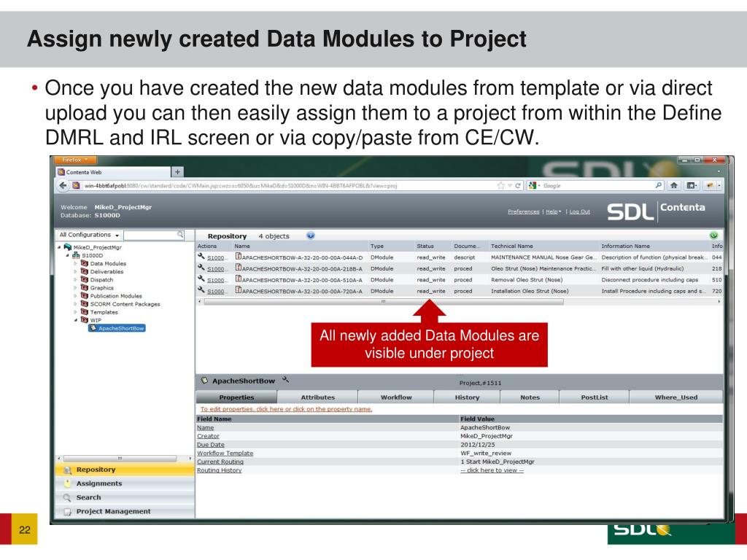Switch to the Attributes tab
Viewport: 747px width, 560px height.
point(318,397)
